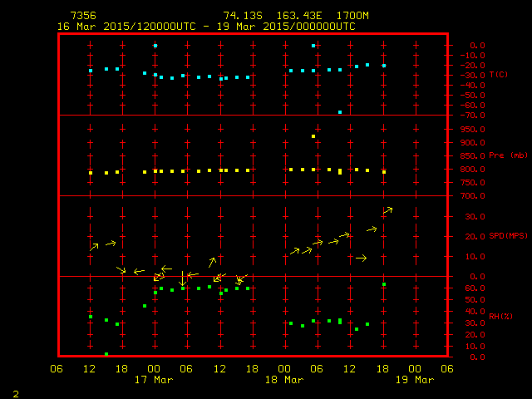Click the yellow pressure outlier above 900 mb
This screenshot has height=399, width=532.
point(313,136)
